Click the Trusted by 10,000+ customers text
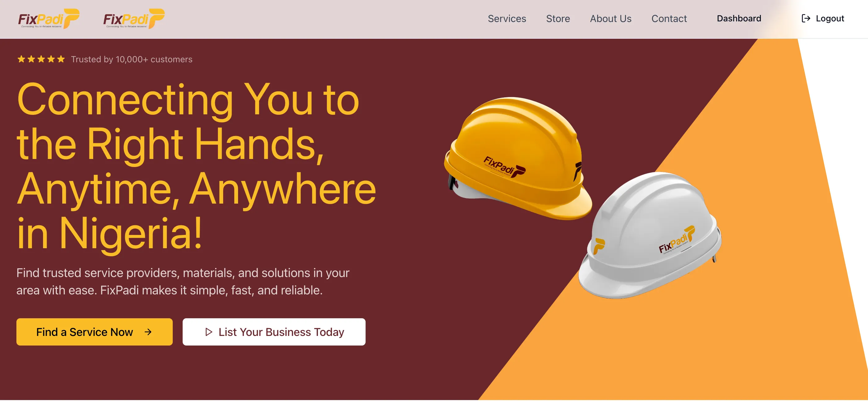The height and width of the screenshot is (401, 868). click(132, 59)
